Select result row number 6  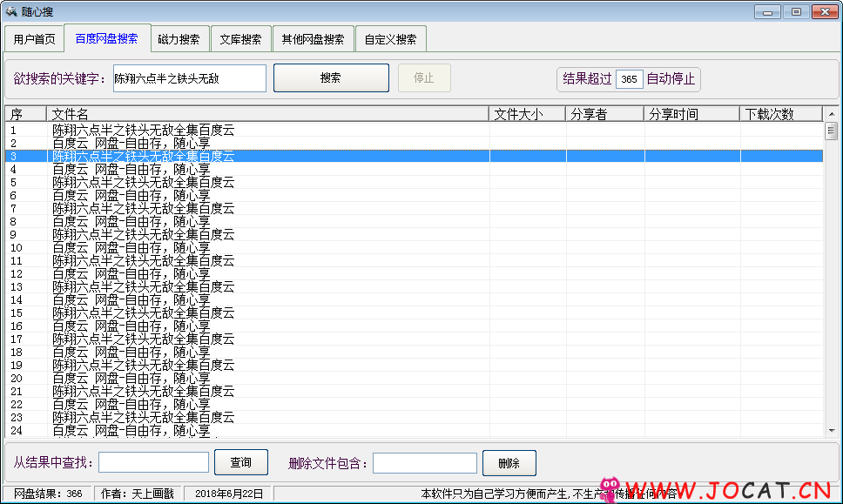[x=414, y=195]
